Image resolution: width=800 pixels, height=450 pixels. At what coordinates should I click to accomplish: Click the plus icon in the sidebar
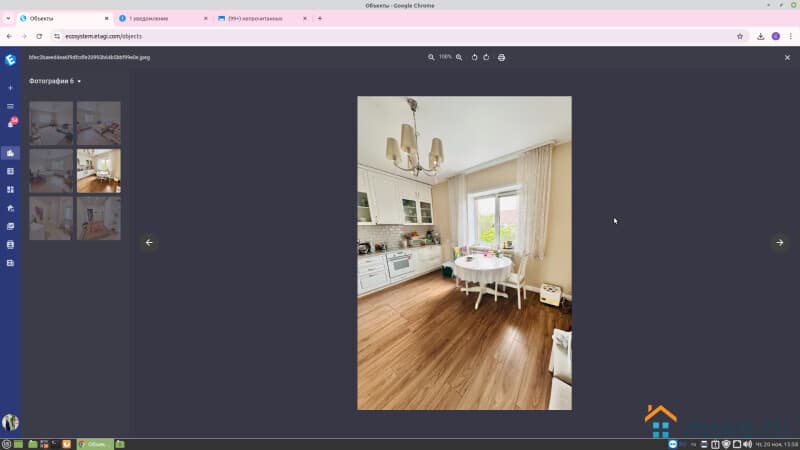point(11,88)
